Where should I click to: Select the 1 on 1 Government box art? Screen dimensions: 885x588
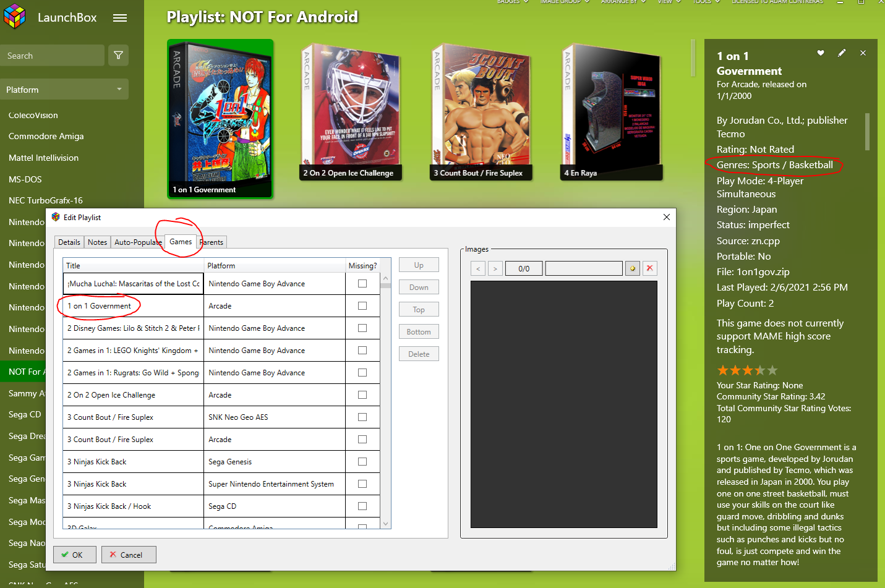click(x=220, y=119)
